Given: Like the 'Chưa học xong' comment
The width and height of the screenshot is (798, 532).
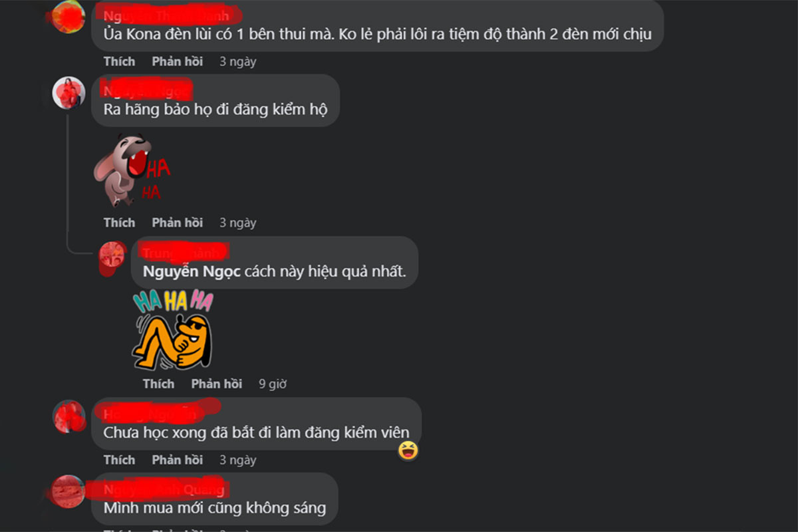Looking at the screenshot, I should point(120,460).
